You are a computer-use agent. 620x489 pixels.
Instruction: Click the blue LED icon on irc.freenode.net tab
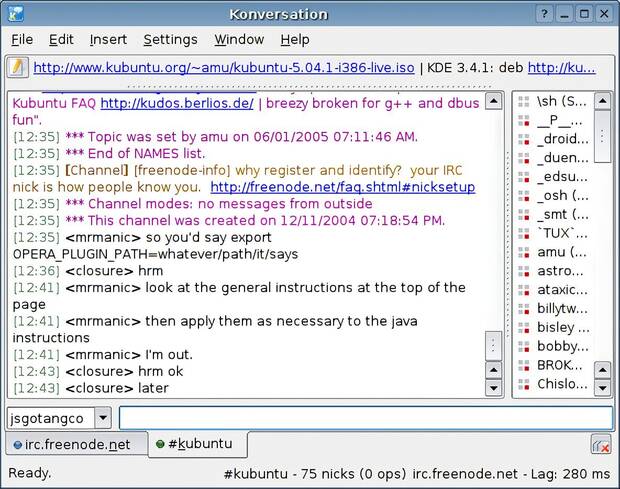(x=17, y=444)
